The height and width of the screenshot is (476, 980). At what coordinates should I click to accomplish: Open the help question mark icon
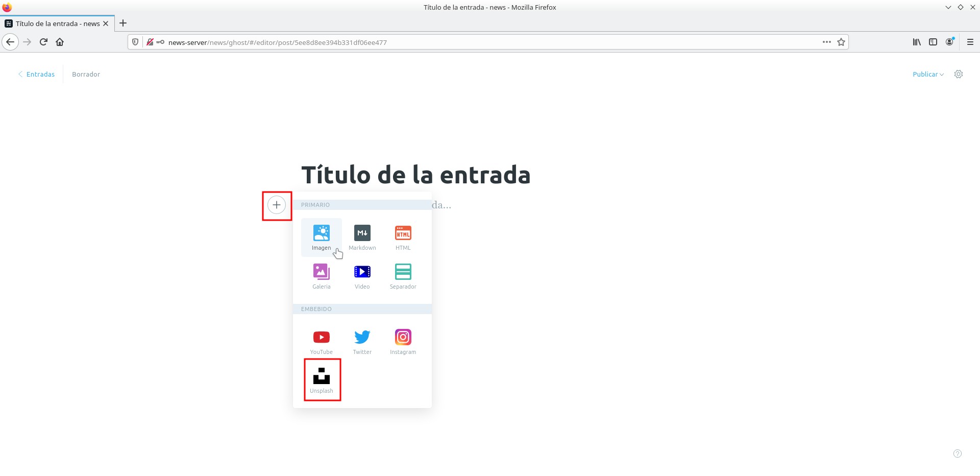[957, 454]
